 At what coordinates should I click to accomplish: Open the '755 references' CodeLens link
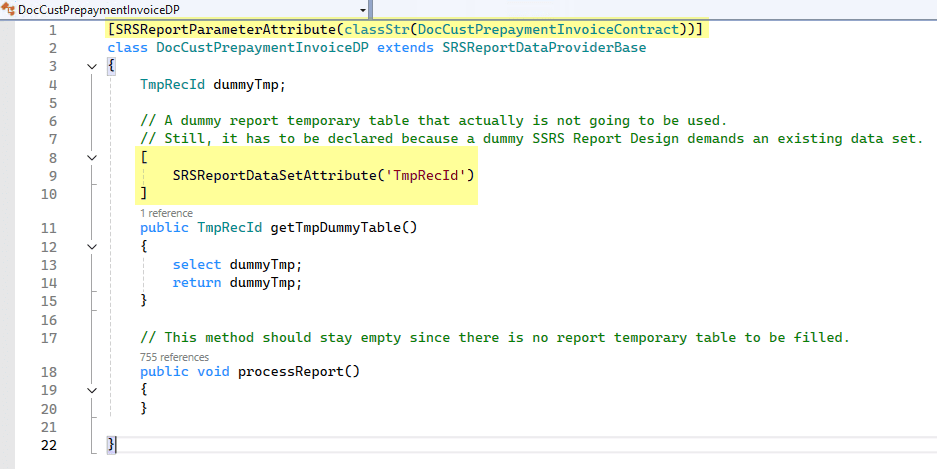(174, 357)
